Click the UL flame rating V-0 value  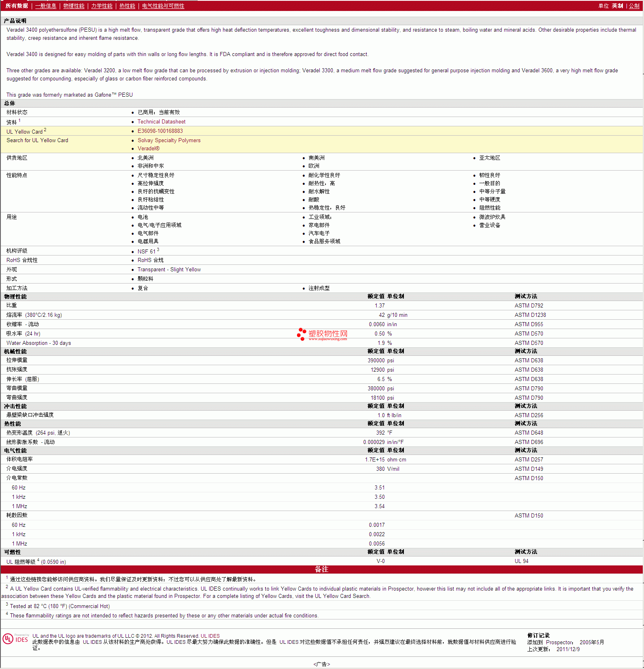point(381,561)
